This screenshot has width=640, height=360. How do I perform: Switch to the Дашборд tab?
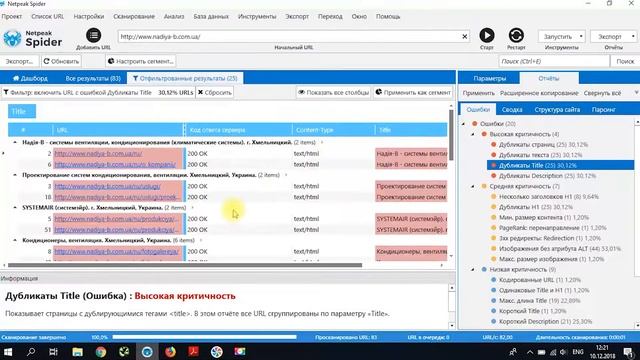click(30, 78)
